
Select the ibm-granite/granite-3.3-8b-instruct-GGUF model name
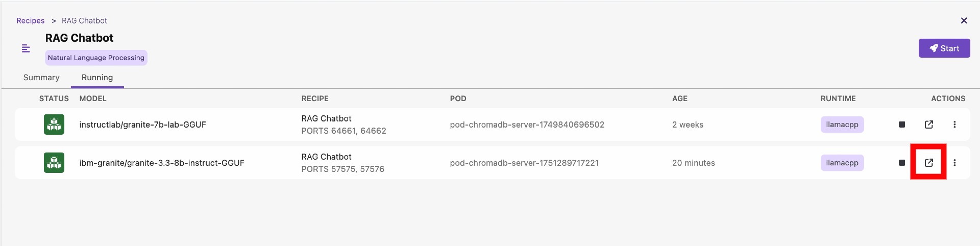tap(162, 163)
